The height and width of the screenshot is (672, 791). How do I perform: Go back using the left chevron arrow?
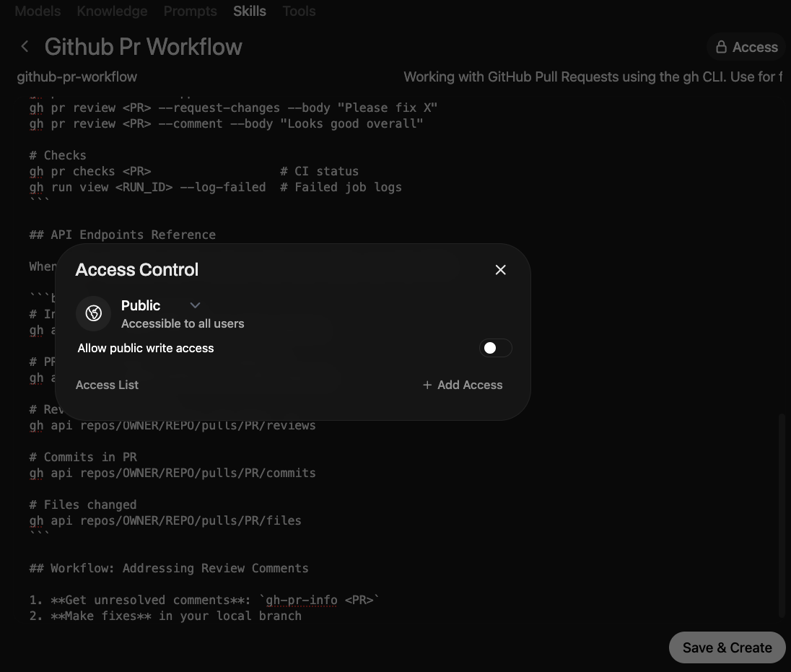coord(25,46)
